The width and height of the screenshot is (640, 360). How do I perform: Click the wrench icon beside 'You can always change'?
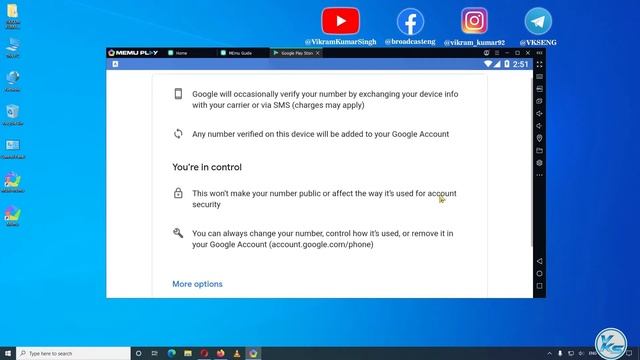click(178, 233)
